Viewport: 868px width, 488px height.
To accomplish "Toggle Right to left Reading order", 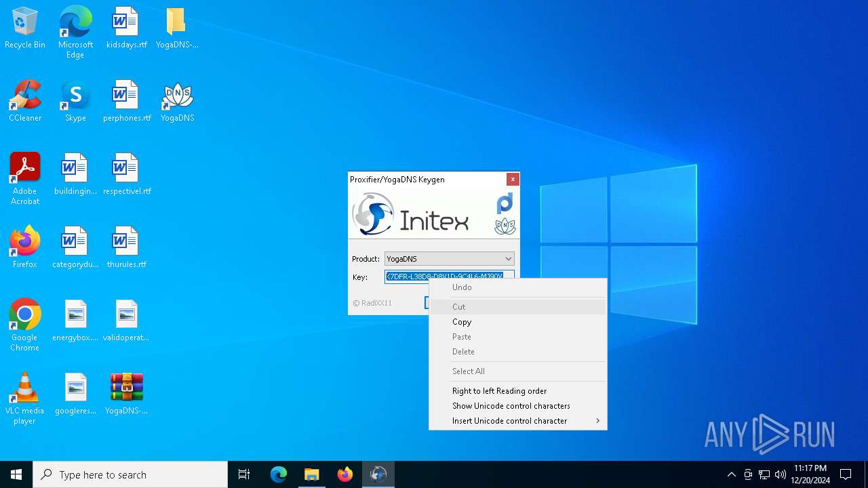I will click(518, 391).
